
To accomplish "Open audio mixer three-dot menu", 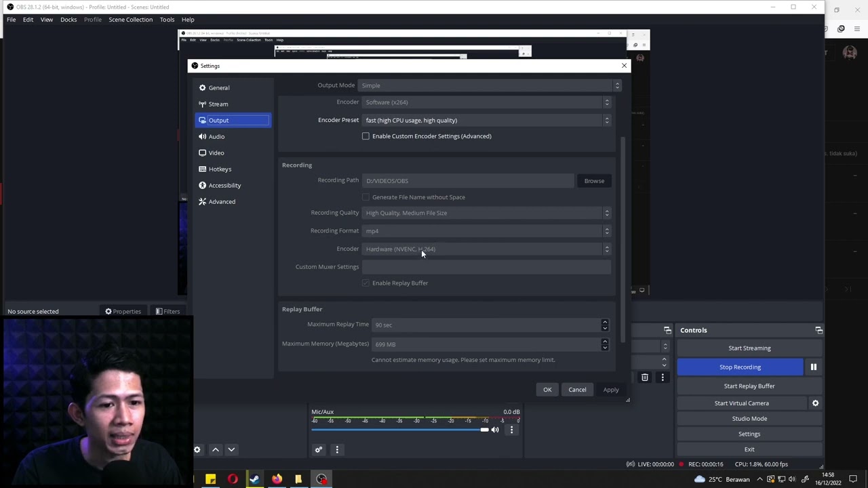I will click(x=337, y=449).
